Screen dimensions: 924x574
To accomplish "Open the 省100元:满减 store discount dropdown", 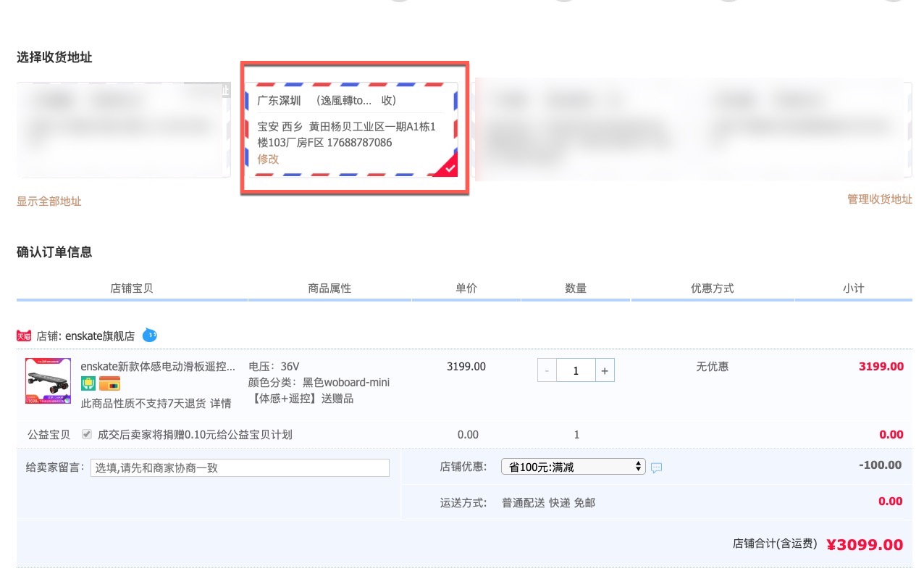I will coord(573,467).
